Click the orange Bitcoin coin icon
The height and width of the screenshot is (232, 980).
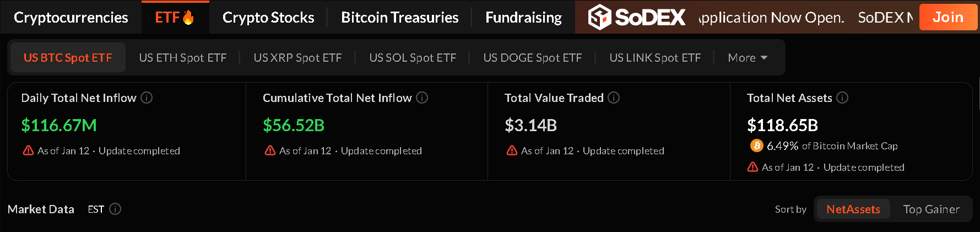pyautogui.click(x=756, y=145)
